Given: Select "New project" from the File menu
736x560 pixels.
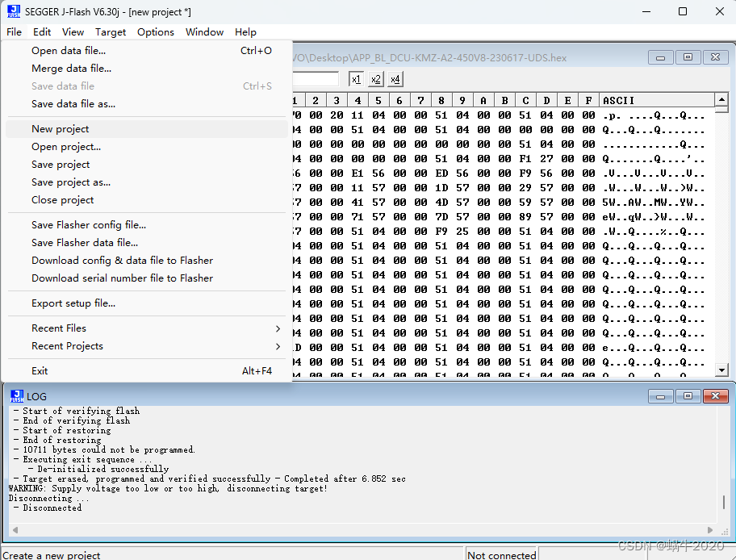Looking at the screenshot, I should [61, 128].
